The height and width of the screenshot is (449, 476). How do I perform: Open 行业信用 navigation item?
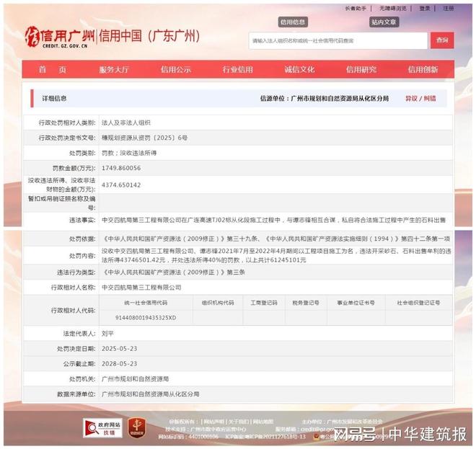[237, 70]
